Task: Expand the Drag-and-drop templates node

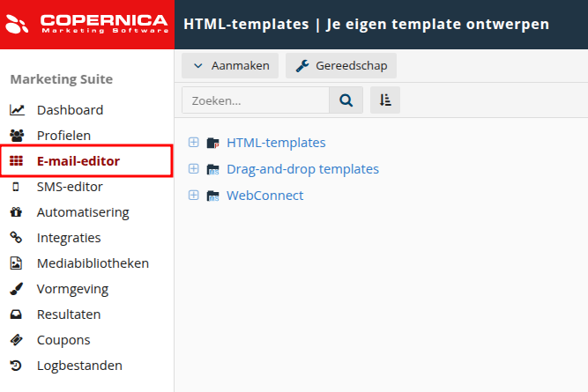Action: [x=194, y=169]
